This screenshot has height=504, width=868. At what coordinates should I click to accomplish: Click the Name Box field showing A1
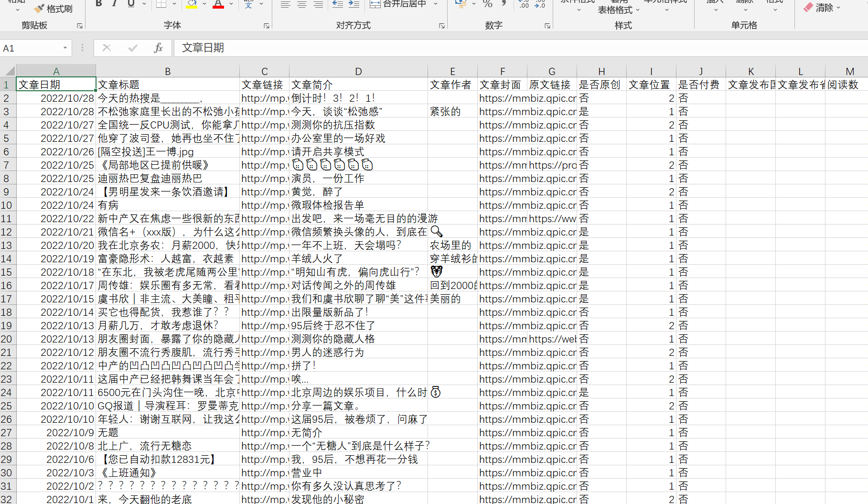[x=31, y=48]
